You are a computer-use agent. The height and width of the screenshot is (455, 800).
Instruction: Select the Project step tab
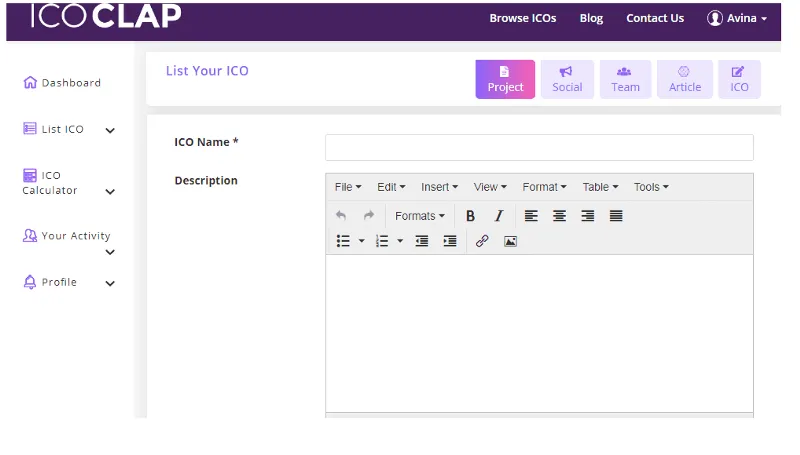point(505,79)
